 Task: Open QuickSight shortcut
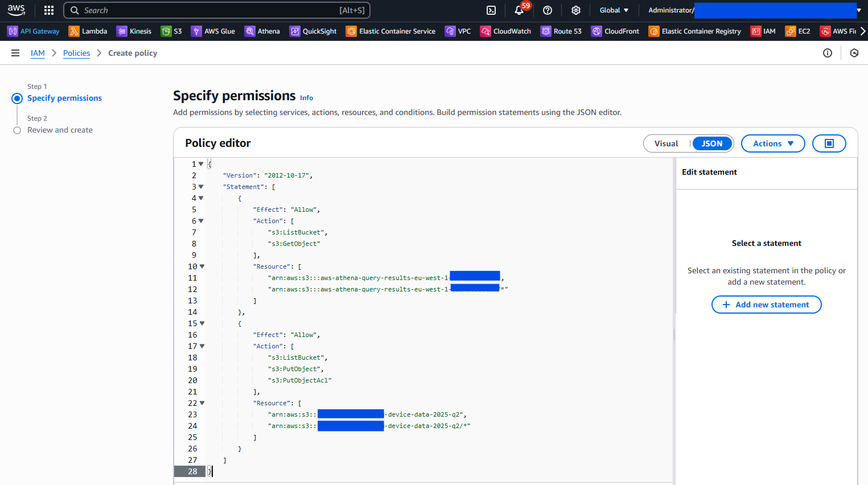click(x=313, y=31)
